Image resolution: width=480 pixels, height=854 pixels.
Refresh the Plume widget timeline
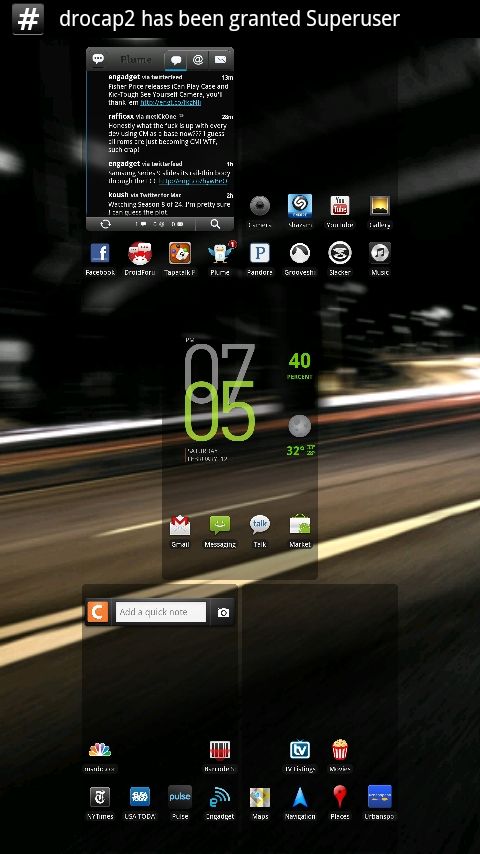click(x=106, y=224)
